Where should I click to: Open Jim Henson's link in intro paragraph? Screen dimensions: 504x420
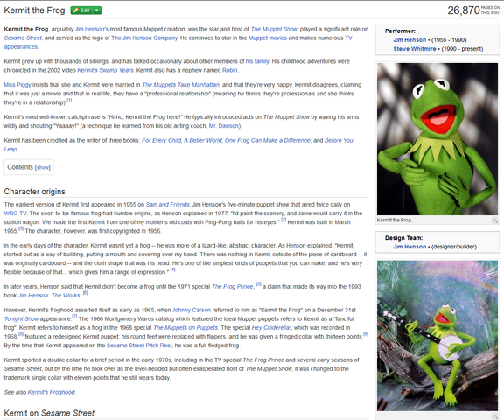click(92, 29)
